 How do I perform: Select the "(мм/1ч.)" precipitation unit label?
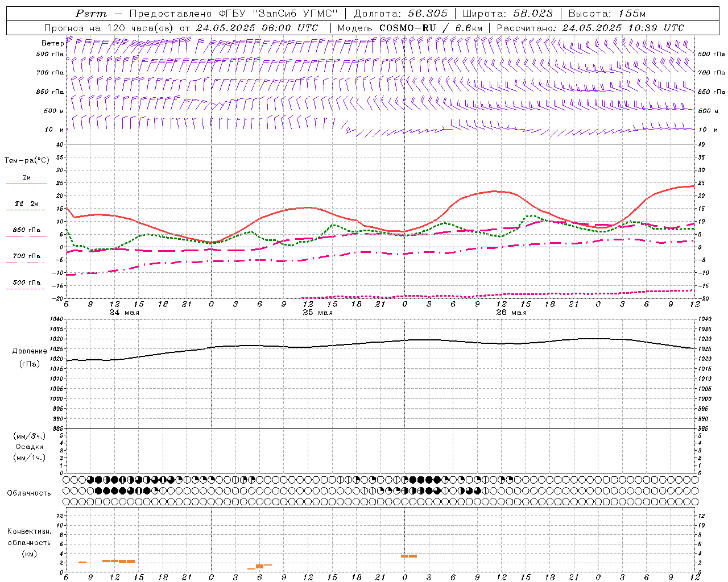[x=30, y=458]
